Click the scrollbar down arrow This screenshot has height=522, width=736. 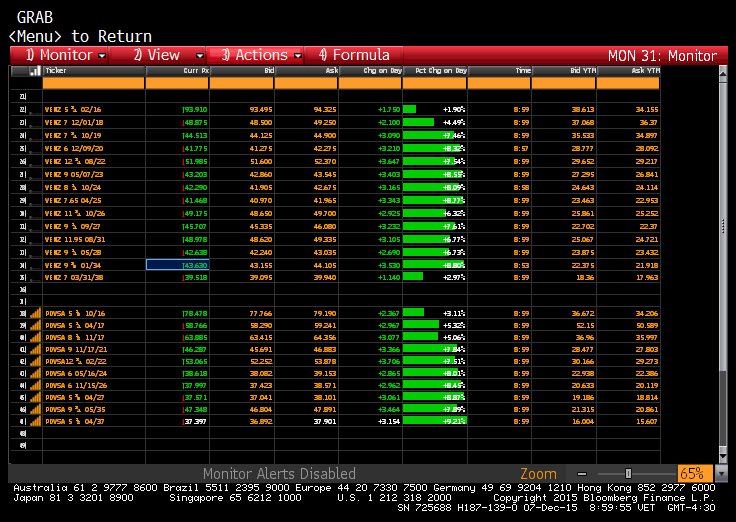(x=723, y=456)
